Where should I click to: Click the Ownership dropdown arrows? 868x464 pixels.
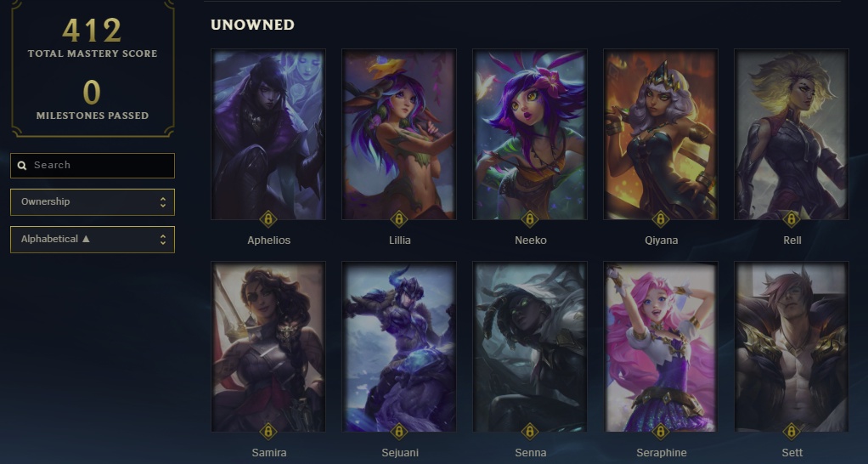point(163,202)
